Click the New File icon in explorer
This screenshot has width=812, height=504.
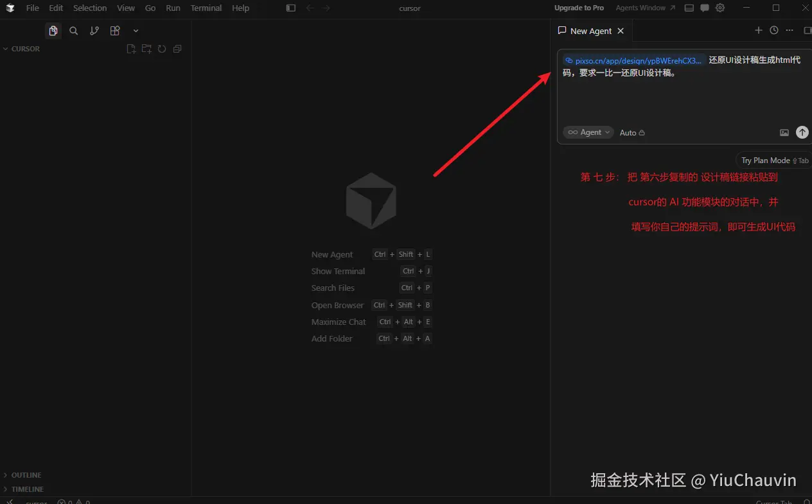click(x=131, y=49)
